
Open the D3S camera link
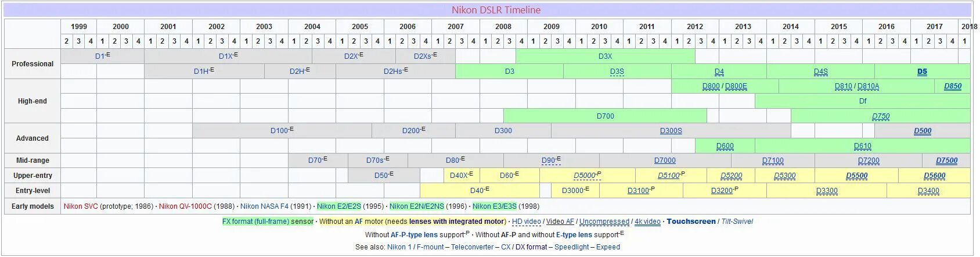[x=617, y=72]
